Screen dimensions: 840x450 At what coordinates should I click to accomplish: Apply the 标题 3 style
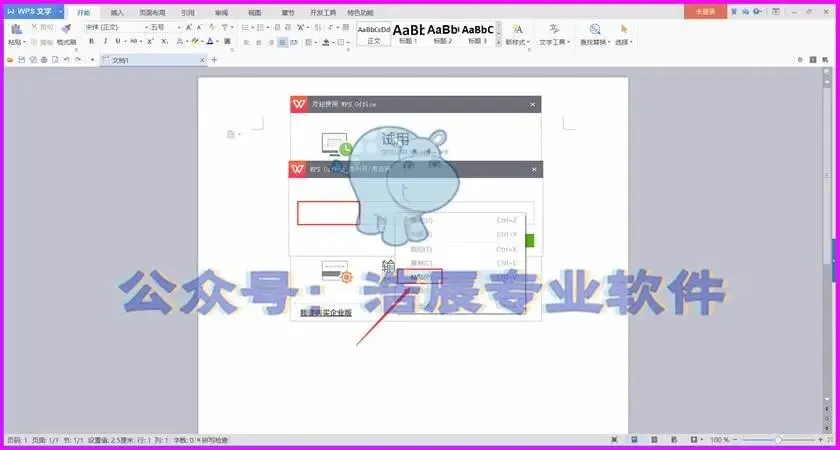click(x=477, y=34)
